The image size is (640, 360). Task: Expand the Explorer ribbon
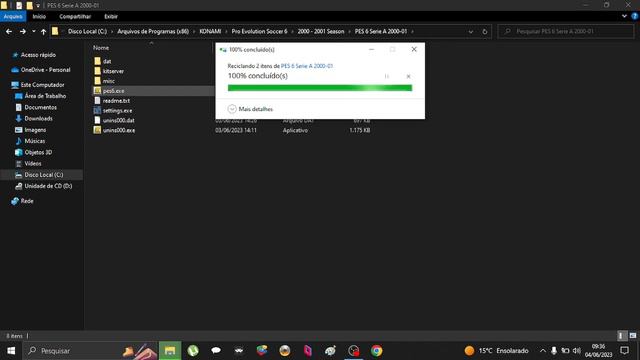point(624,16)
